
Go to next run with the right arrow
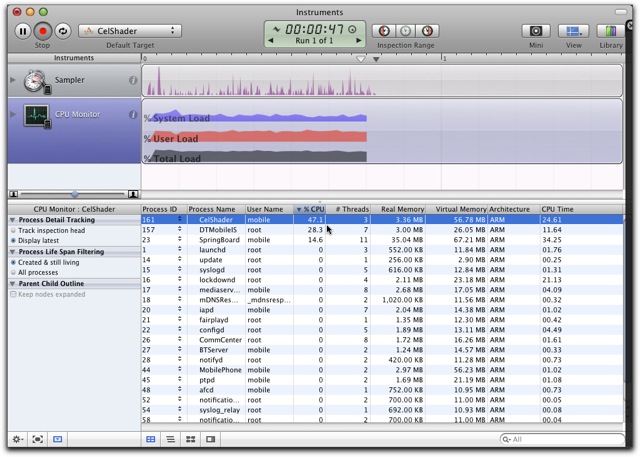(359, 41)
